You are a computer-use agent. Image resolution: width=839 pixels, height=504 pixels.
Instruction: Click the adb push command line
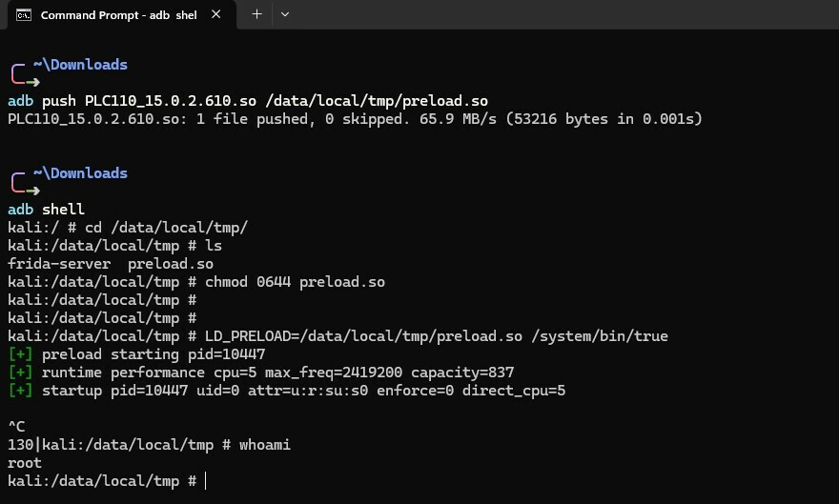248,101
